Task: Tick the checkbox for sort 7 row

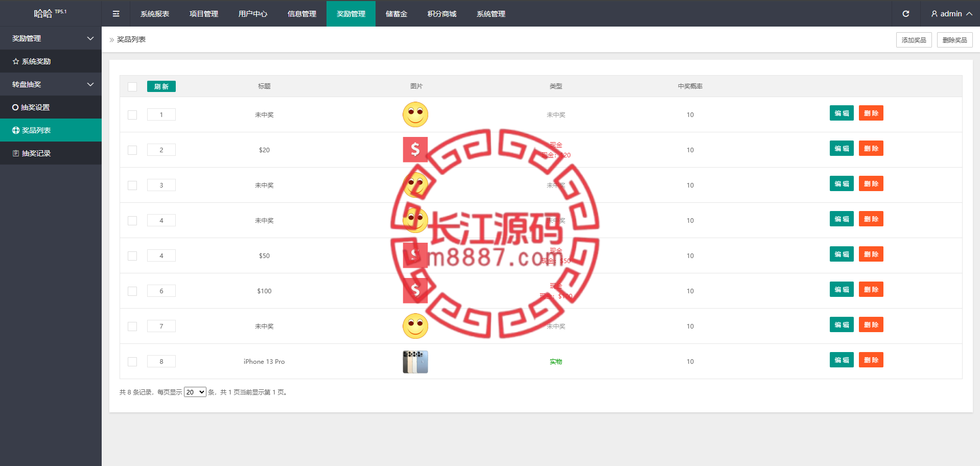Action: [x=132, y=327]
